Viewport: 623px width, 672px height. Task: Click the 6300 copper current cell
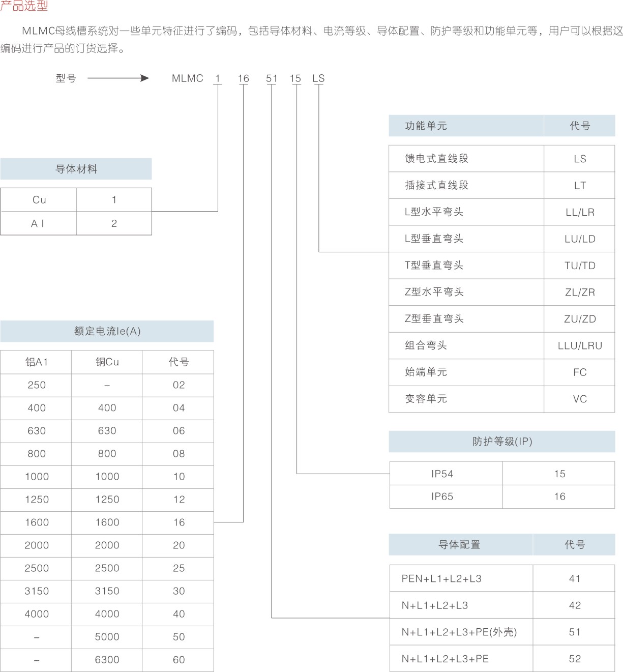[107, 660]
